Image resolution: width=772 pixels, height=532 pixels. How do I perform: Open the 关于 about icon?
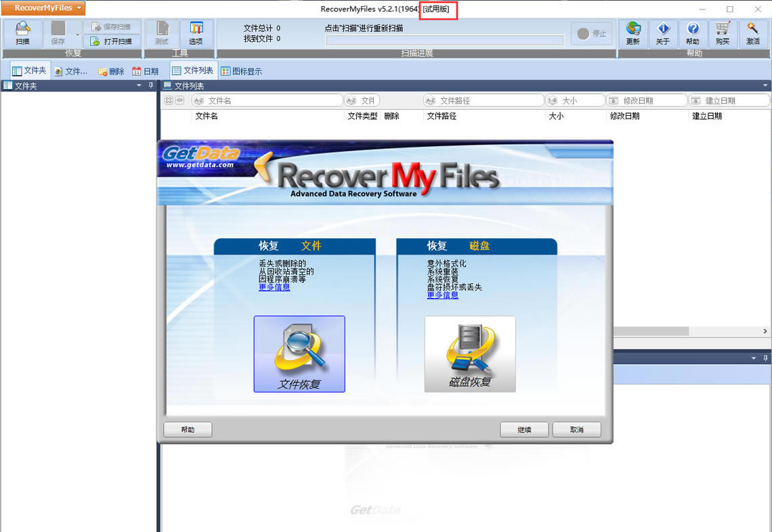[663, 33]
